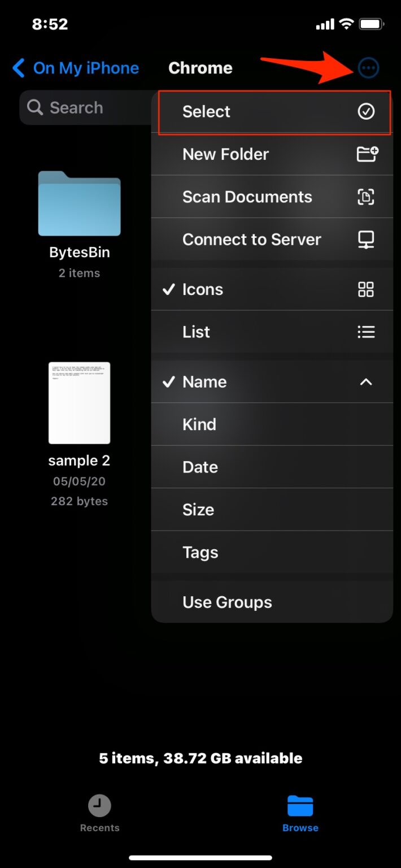Viewport: 401px width, 868px height.
Task: Tap the Search magnifier icon
Action: (36, 107)
